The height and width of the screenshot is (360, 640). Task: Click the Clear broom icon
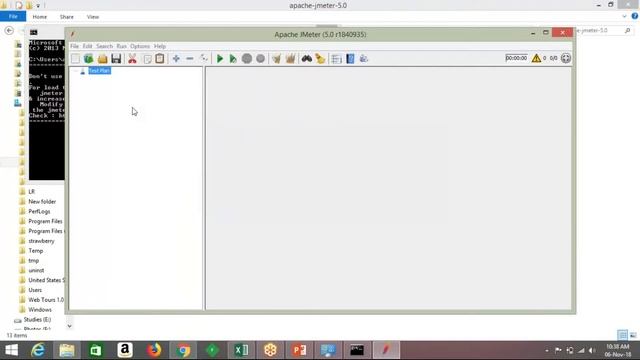(x=277, y=58)
